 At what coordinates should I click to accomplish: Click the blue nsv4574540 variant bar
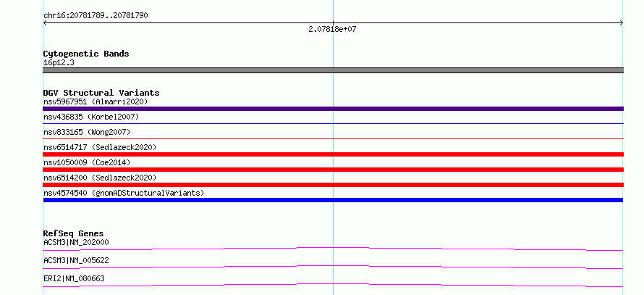point(333,200)
